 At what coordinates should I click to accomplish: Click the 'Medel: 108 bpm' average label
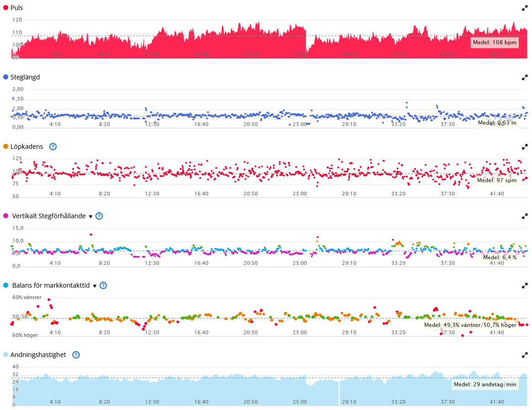495,42
